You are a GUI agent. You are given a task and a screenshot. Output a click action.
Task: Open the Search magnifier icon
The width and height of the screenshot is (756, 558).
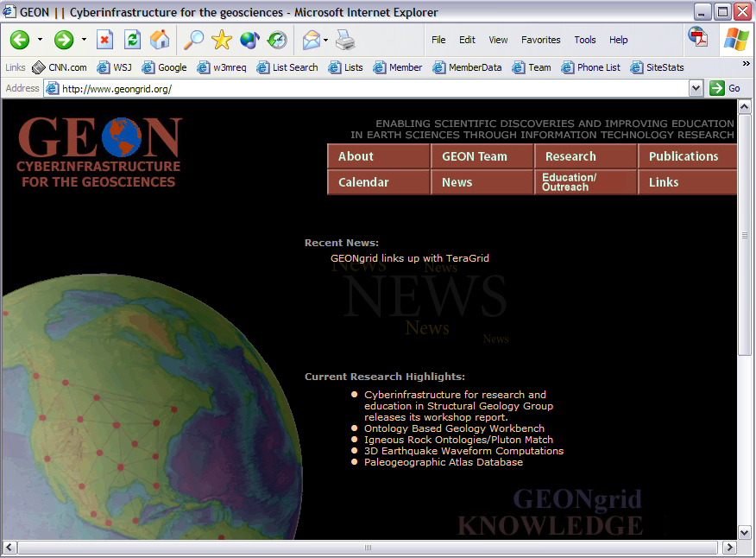[x=194, y=40]
